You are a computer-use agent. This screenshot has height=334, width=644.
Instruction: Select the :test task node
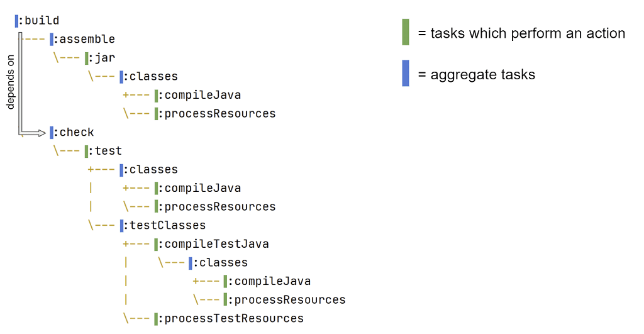point(108,151)
